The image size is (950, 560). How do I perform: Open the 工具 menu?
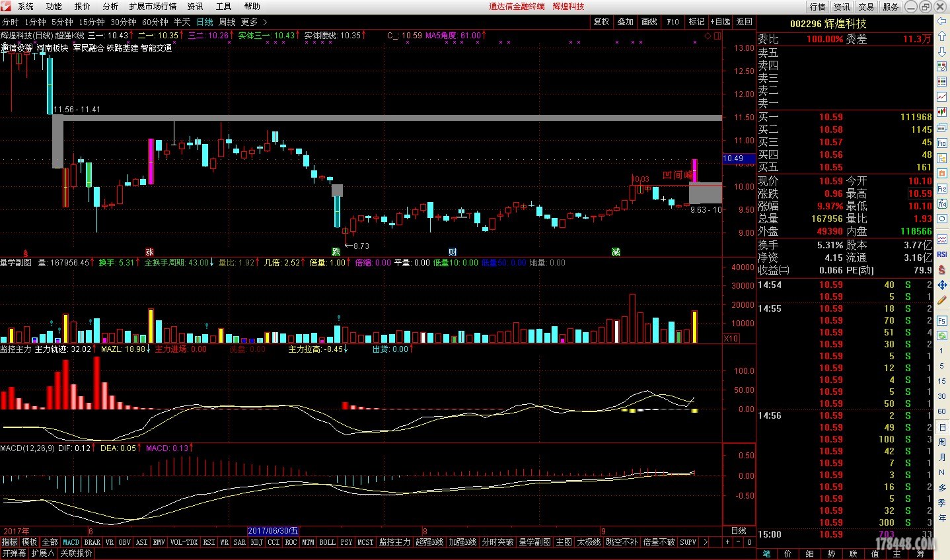click(x=223, y=7)
